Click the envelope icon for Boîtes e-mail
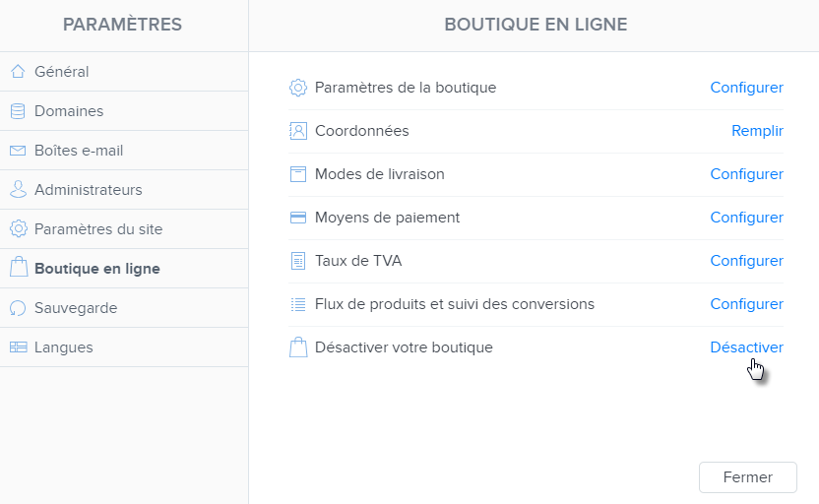This screenshot has width=819, height=504. click(x=18, y=151)
